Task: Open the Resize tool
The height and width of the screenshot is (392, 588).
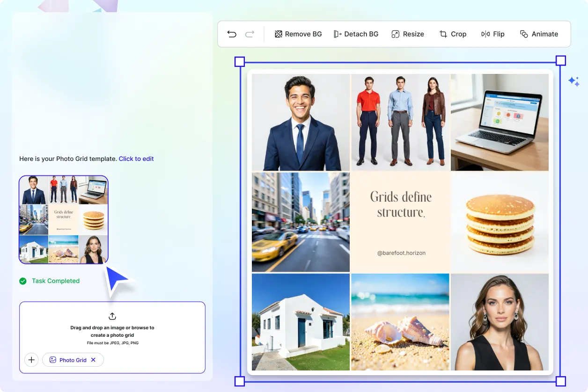Action: click(407, 34)
